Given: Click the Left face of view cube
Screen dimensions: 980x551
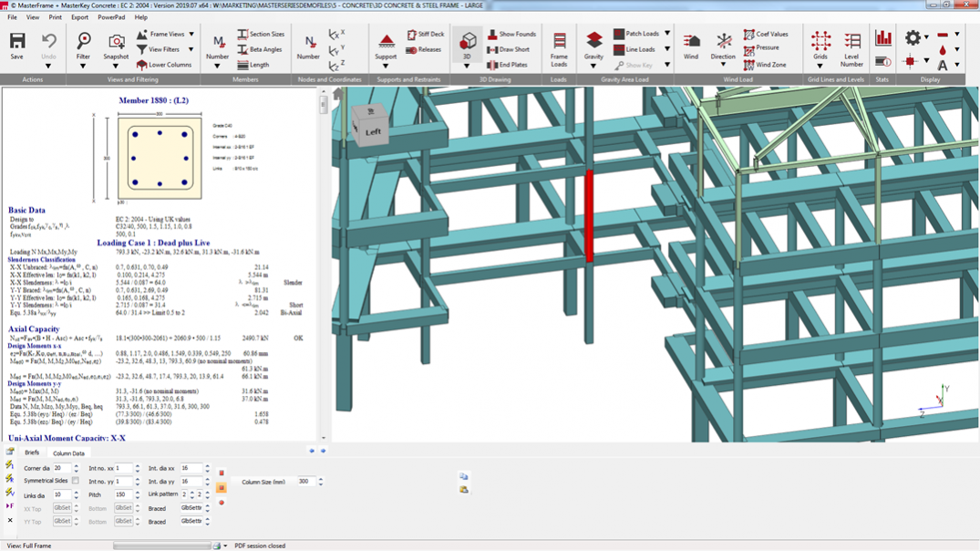Looking at the screenshot, I should [373, 132].
